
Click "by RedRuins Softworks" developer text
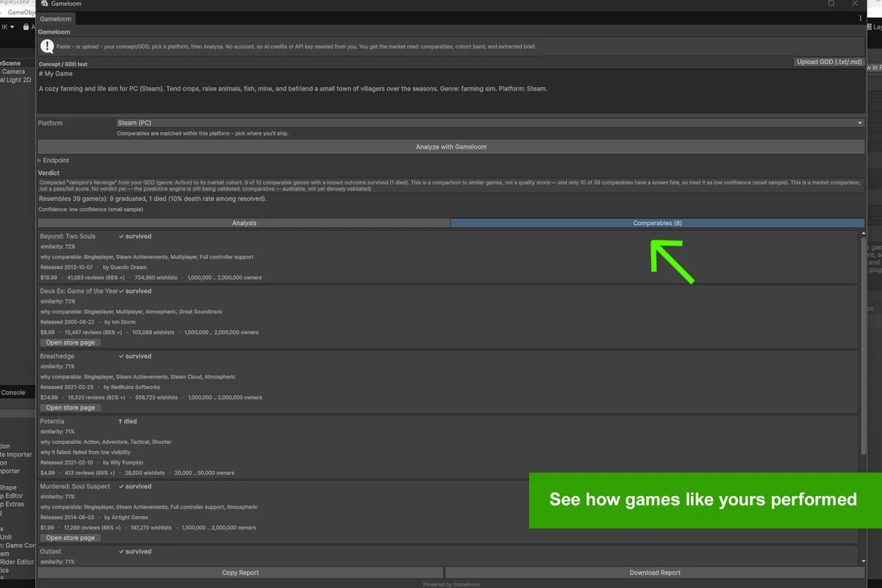(131, 387)
